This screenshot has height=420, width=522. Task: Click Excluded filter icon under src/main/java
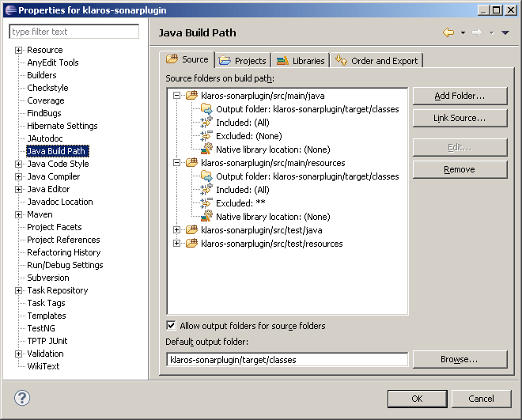pos(206,135)
